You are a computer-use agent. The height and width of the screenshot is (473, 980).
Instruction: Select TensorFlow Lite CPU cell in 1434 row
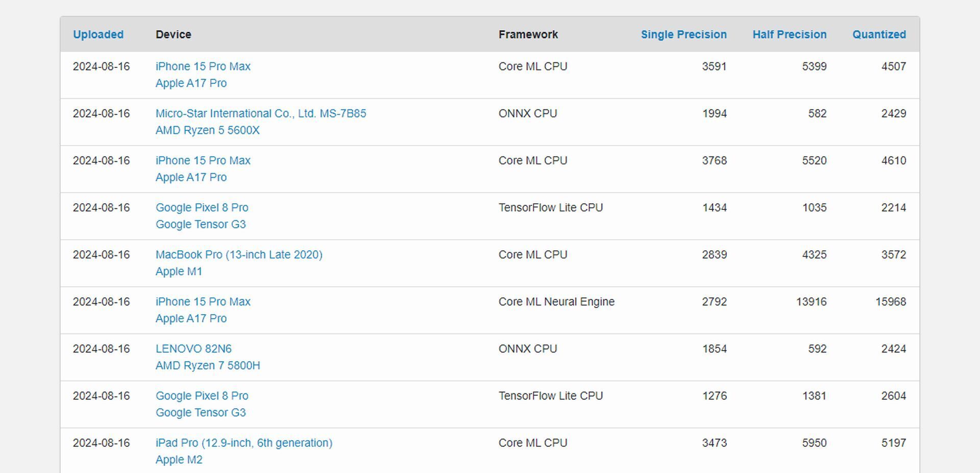[551, 207]
